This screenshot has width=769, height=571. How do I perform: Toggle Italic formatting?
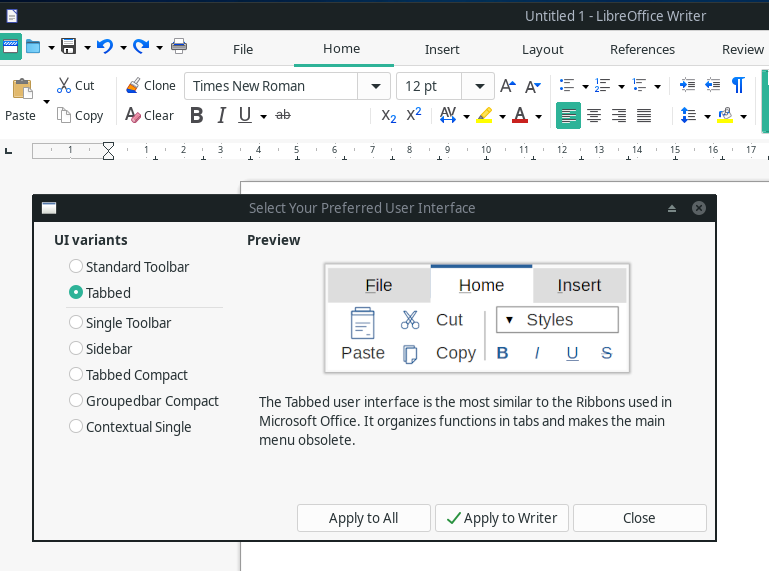pyautogui.click(x=222, y=115)
